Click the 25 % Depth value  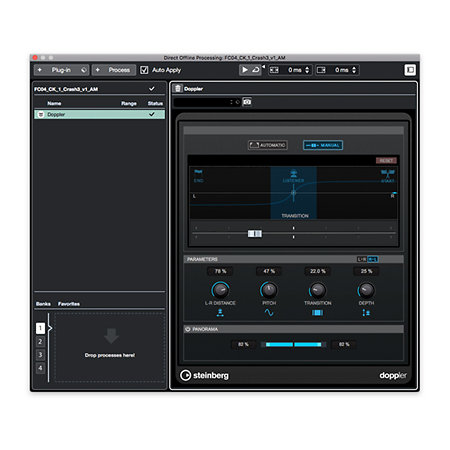pyautogui.click(x=366, y=271)
